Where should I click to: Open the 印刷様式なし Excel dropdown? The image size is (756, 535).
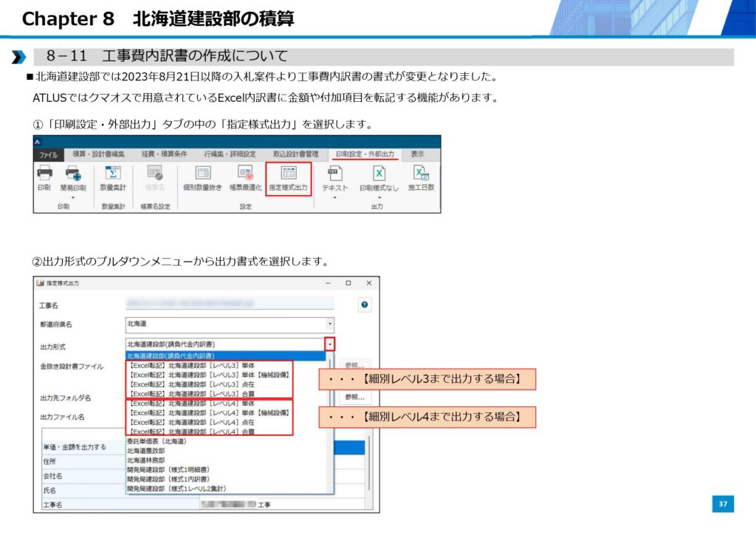tap(378, 197)
